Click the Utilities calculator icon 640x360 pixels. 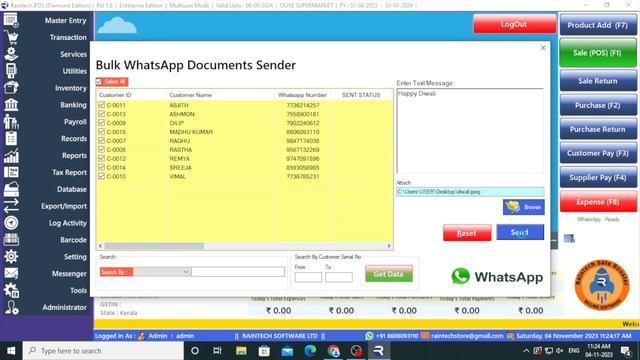click(x=11, y=71)
